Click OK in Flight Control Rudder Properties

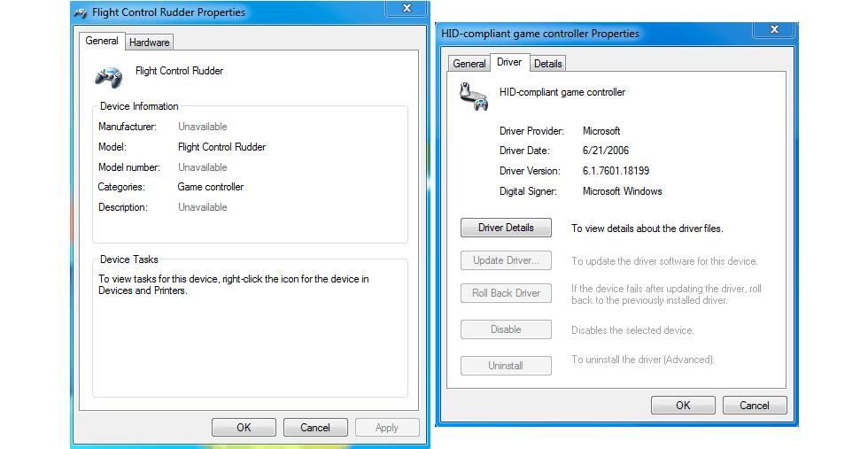244,428
